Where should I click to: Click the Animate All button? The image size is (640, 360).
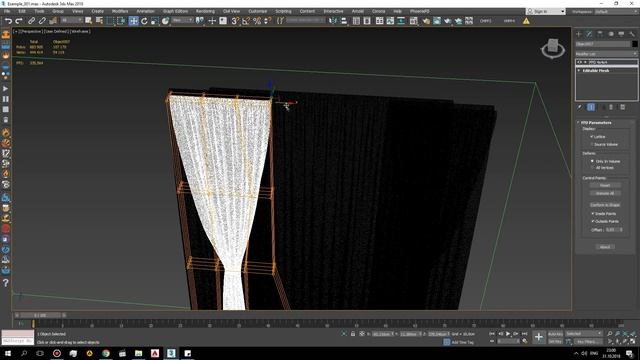[605, 193]
